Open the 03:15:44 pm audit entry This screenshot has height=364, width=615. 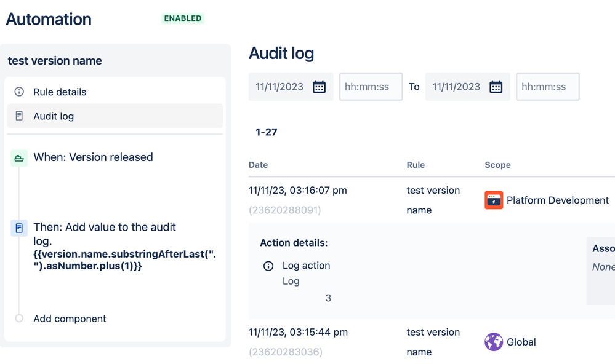[x=298, y=332]
